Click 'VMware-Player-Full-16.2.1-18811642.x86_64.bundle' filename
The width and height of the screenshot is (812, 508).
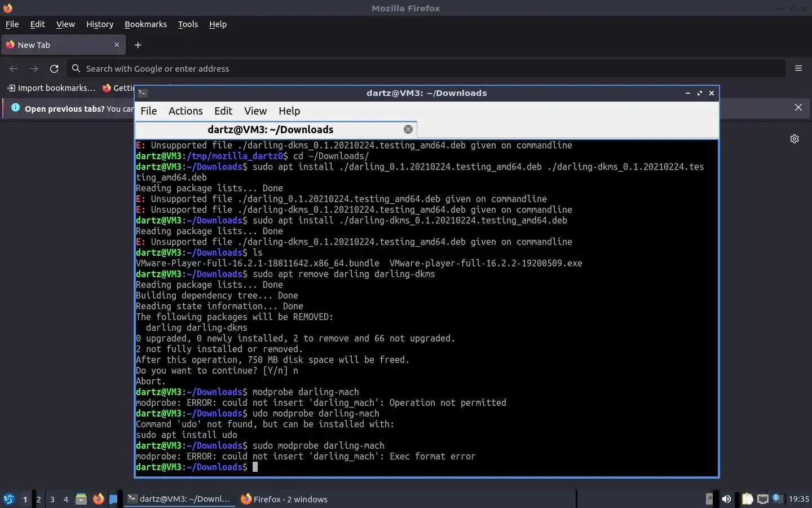(x=258, y=263)
